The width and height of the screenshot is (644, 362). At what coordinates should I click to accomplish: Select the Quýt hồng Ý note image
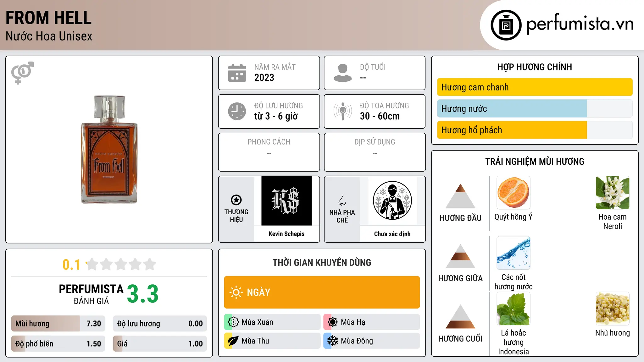pos(514,193)
